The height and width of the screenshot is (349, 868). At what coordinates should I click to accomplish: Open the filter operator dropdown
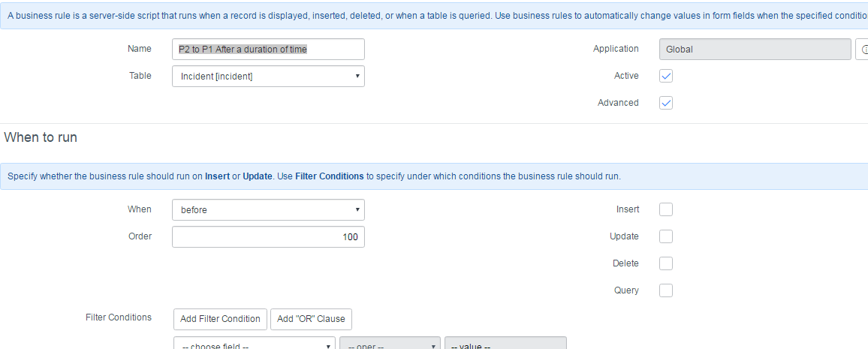390,344
